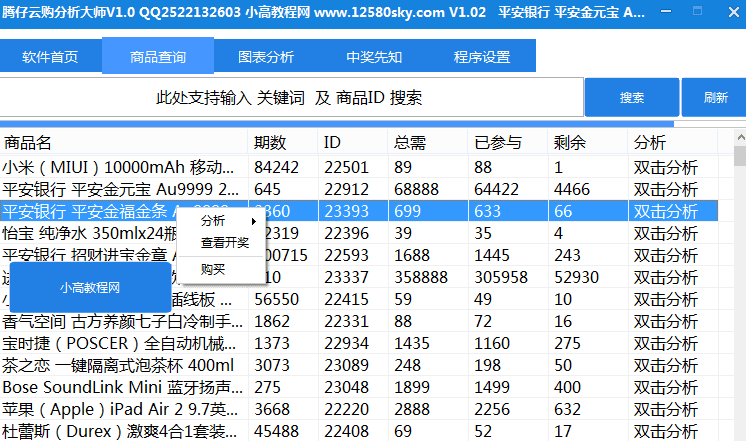Click 双击分析 in the ID 23048 row

pos(666,387)
